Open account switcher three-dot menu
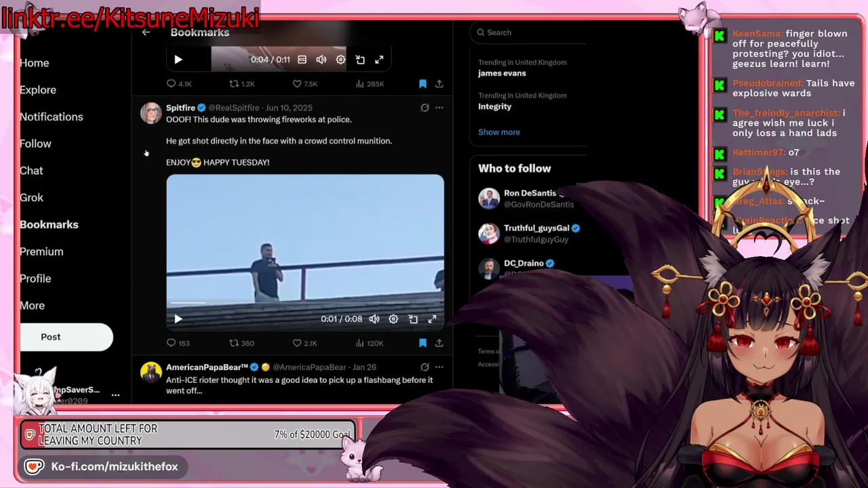 pos(115,395)
